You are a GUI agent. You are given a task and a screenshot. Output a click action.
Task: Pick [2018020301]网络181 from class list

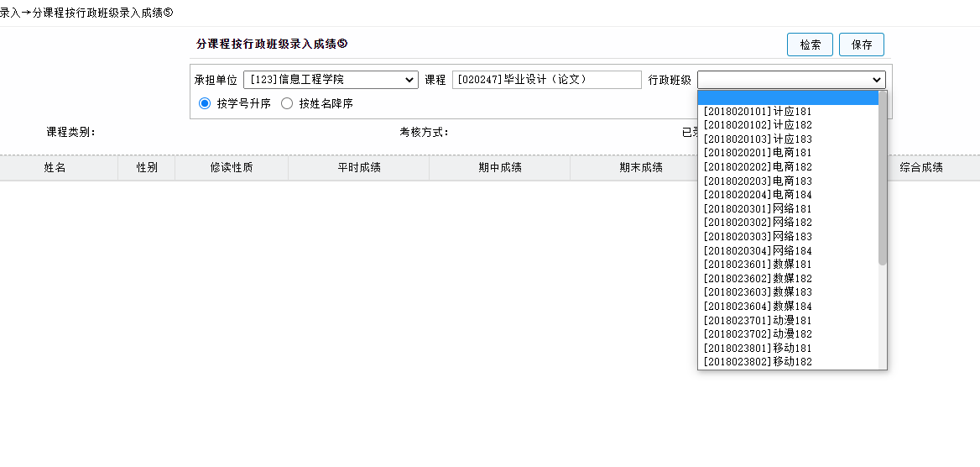click(x=758, y=208)
